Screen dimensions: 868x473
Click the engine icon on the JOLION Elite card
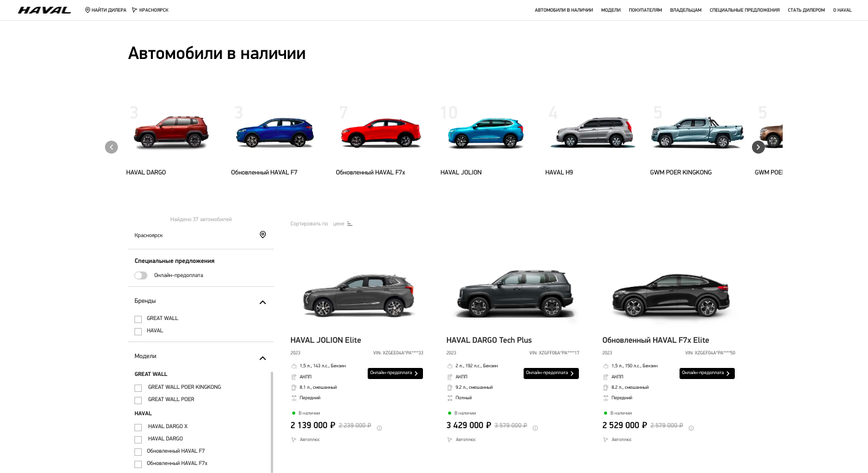pyautogui.click(x=294, y=366)
